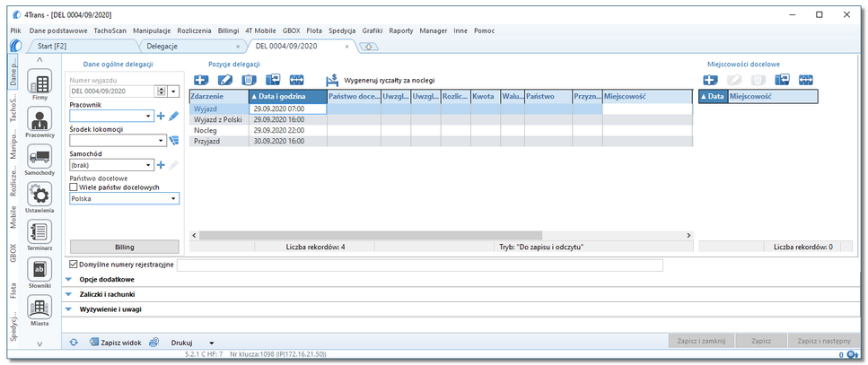This screenshot has height=365, width=868.
Task: Open the Plik menu
Action: [15, 31]
